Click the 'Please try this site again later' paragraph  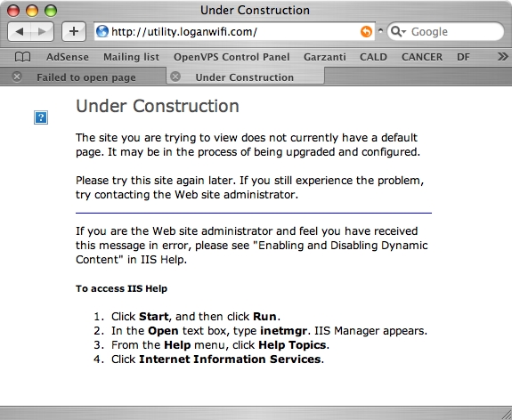250,188
